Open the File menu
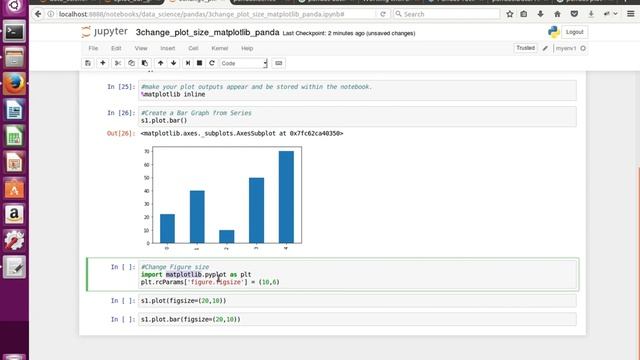The height and width of the screenshot is (360, 640). 93,48
